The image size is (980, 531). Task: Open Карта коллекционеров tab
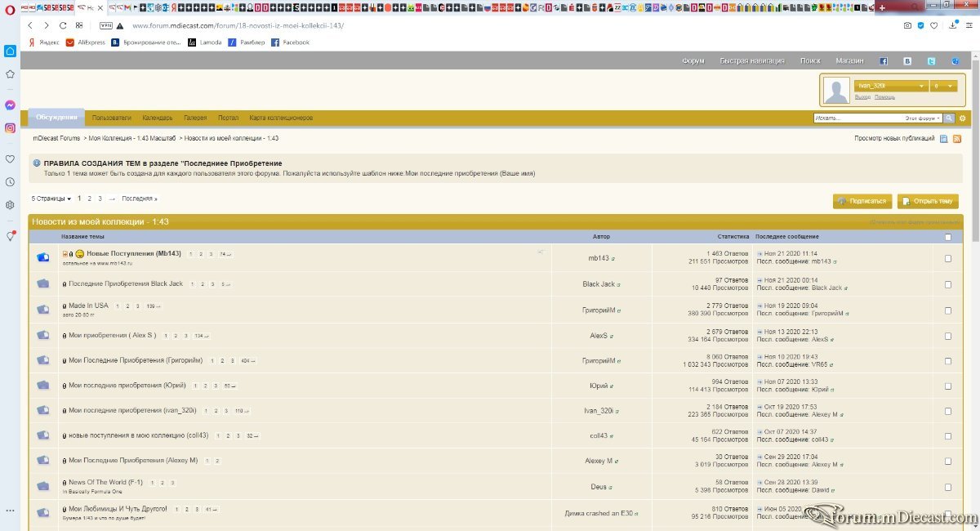[281, 118]
